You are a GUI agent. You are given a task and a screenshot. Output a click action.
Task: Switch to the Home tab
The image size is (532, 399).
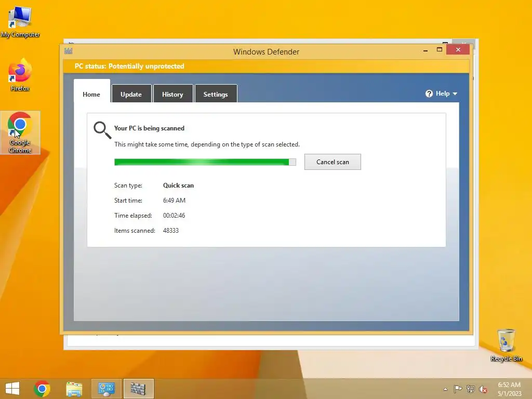click(91, 90)
